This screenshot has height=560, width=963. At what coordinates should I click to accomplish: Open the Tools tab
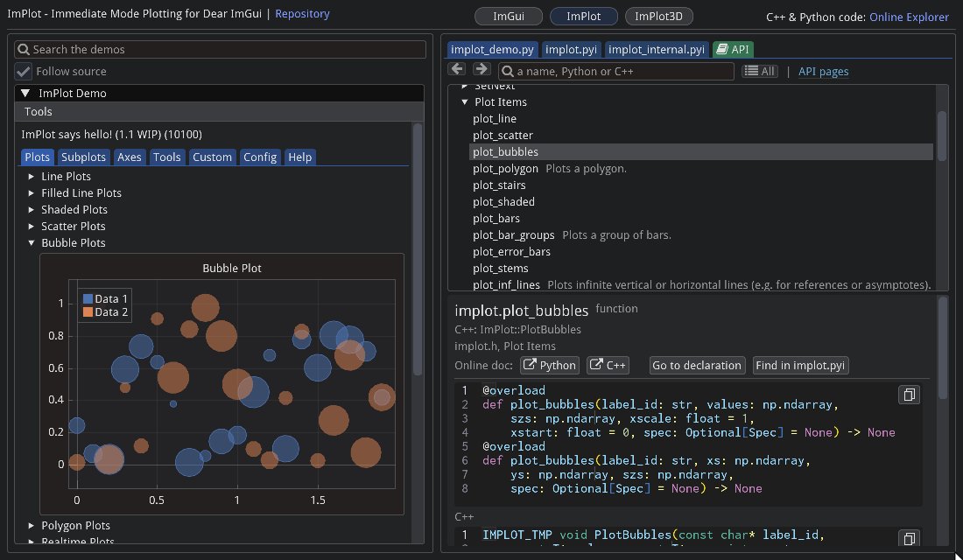point(167,157)
